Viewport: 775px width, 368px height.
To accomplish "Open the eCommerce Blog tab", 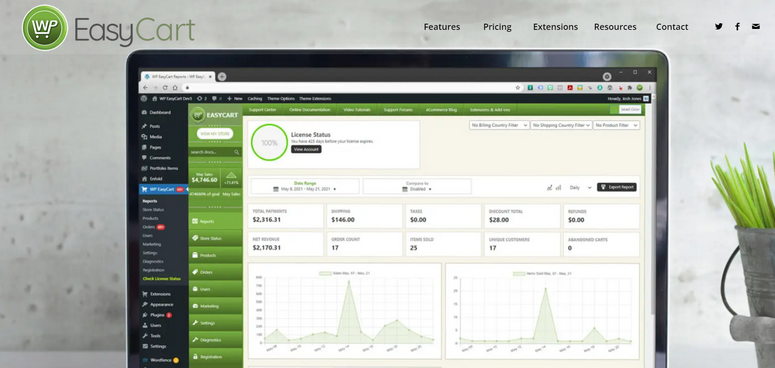I will coord(441,110).
